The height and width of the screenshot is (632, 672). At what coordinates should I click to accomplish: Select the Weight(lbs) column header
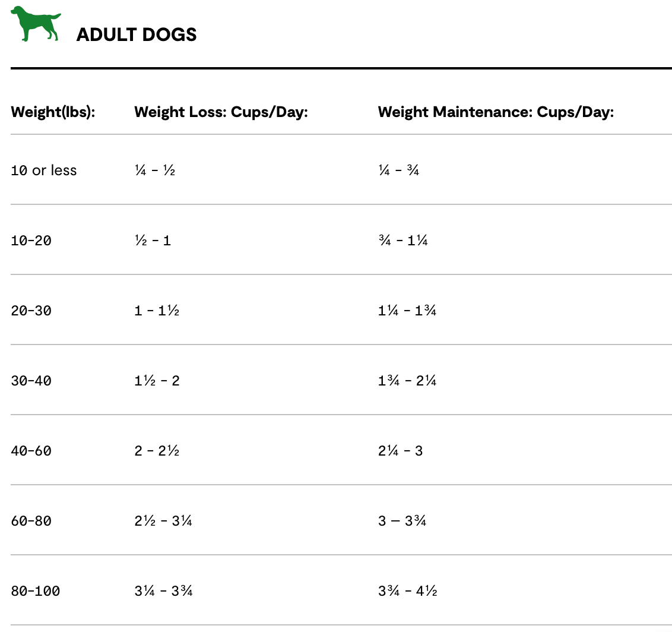(x=53, y=112)
